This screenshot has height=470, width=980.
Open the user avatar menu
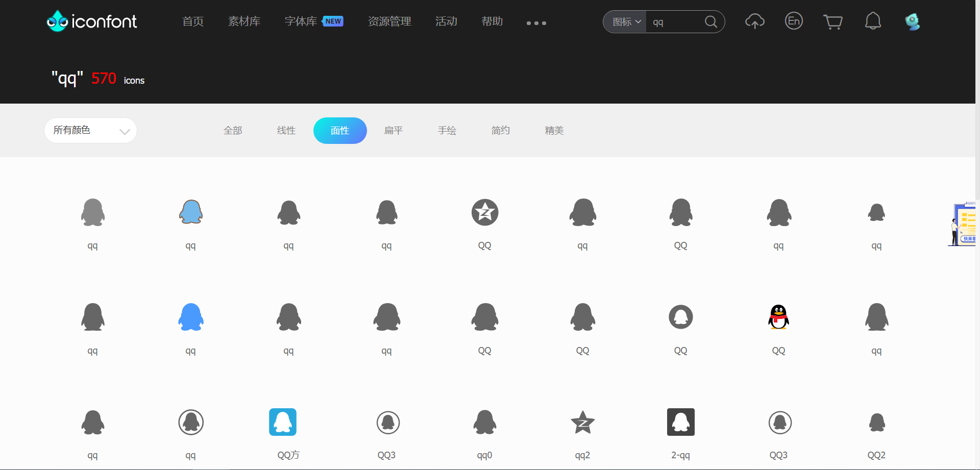pyautogui.click(x=912, y=21)
